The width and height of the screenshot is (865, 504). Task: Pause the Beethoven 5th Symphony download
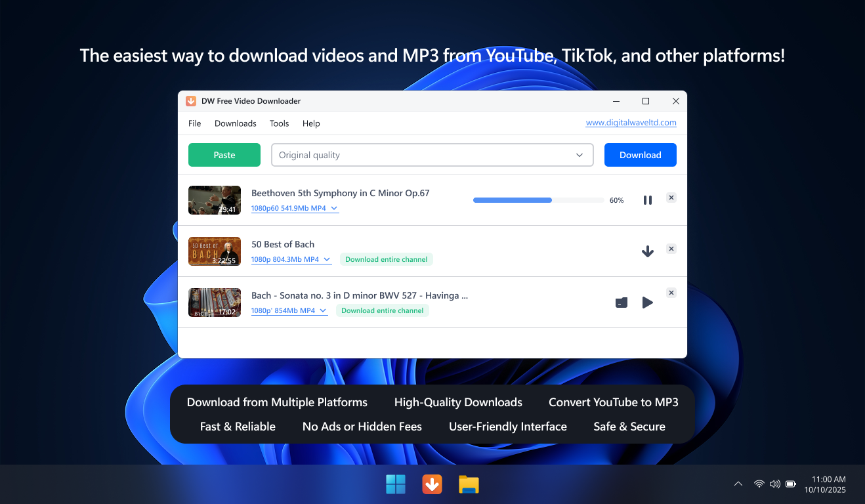[x=648, y=199]
